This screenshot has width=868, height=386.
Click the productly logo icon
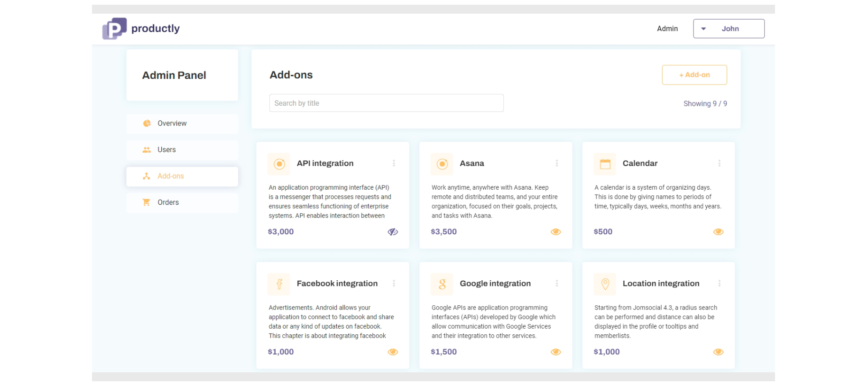pyautogui.click(x=114, y=28)
